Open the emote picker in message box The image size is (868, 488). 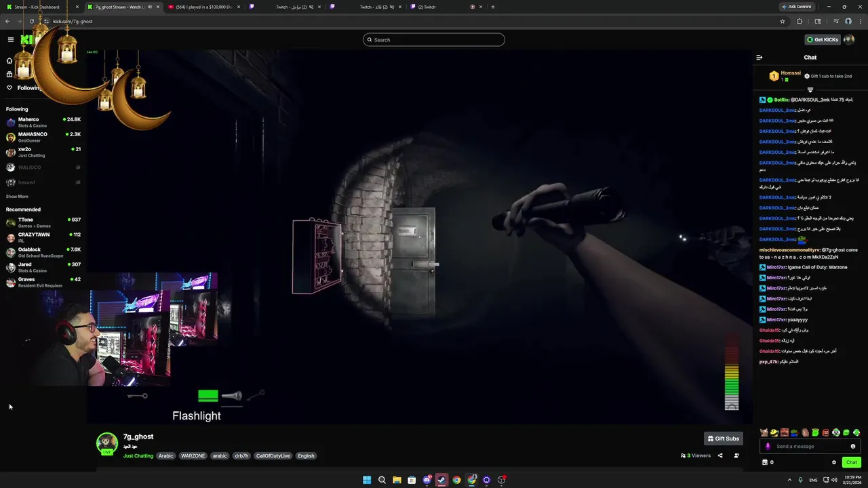click(852, 447)
